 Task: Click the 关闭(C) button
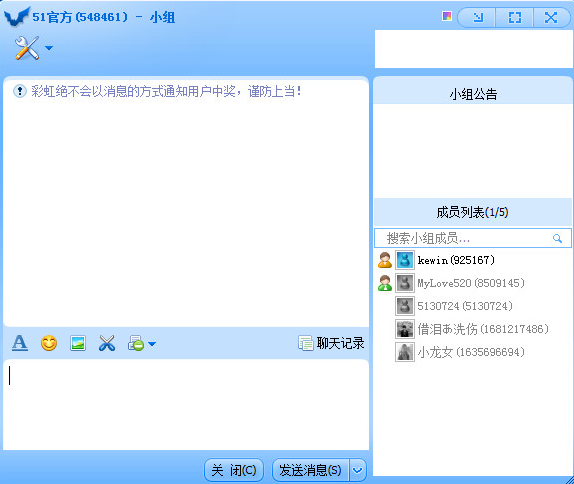tap(234, 470)
